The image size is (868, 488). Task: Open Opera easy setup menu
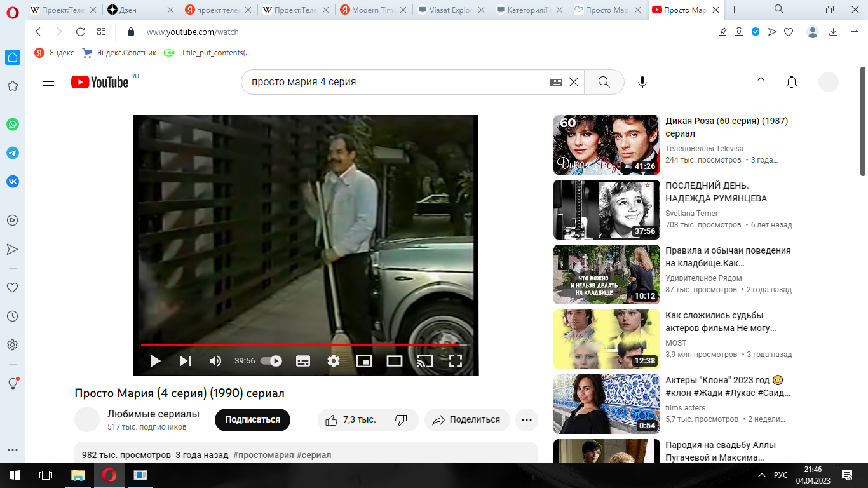click(854, 32)
